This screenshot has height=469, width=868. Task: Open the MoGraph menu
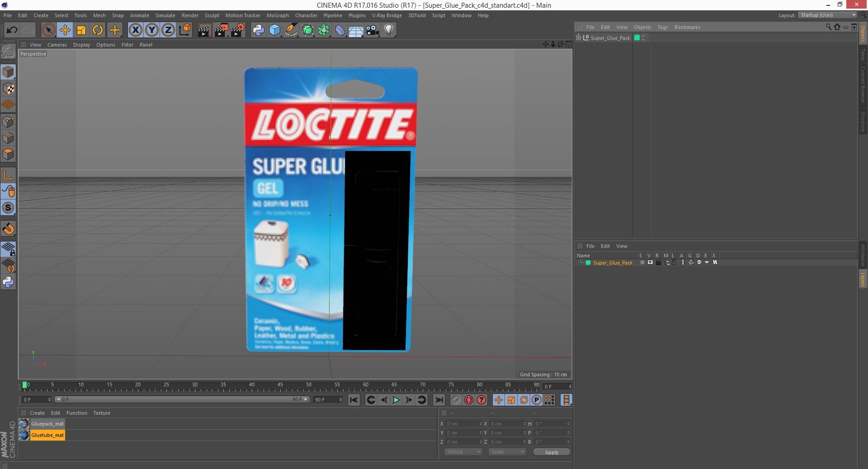pos(278,15)
